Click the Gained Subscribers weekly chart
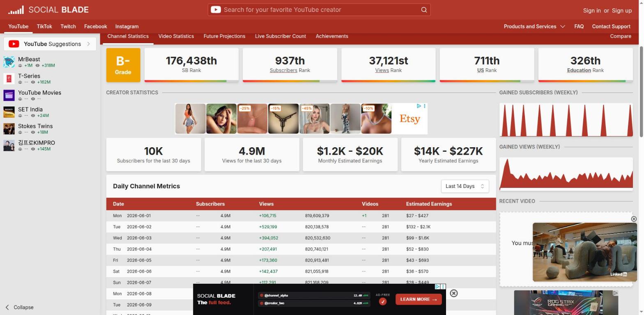644x315 pixels. pos(566,120)
